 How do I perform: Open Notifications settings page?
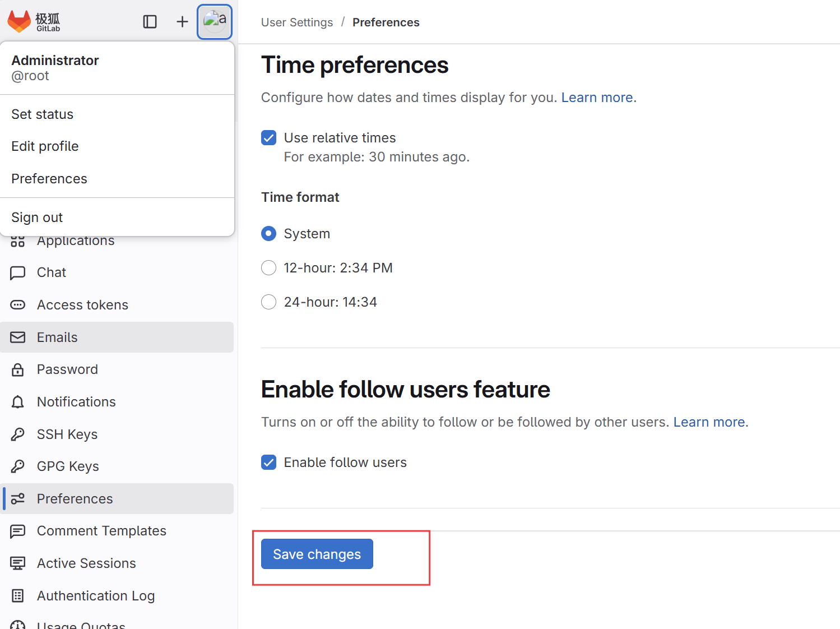coord(117,402)
